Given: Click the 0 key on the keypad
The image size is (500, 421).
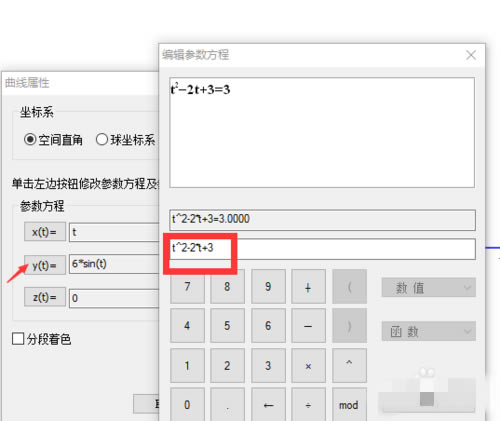Looking at the screenshot, I should click(x=187, y=404).
